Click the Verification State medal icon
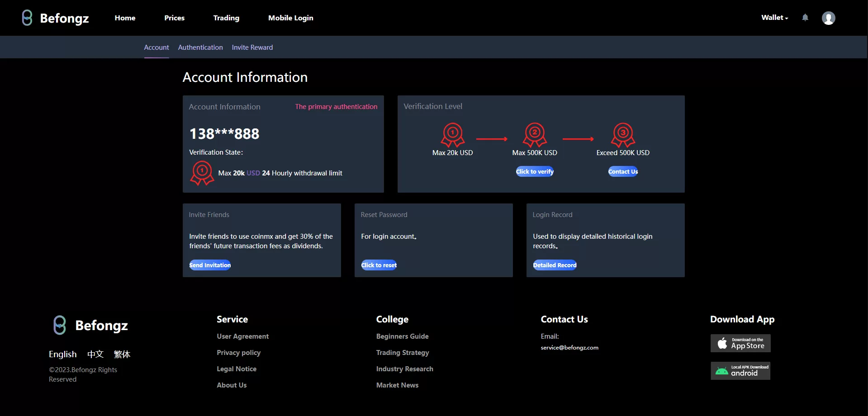868x416 pixels. click(x=202, y=173)
